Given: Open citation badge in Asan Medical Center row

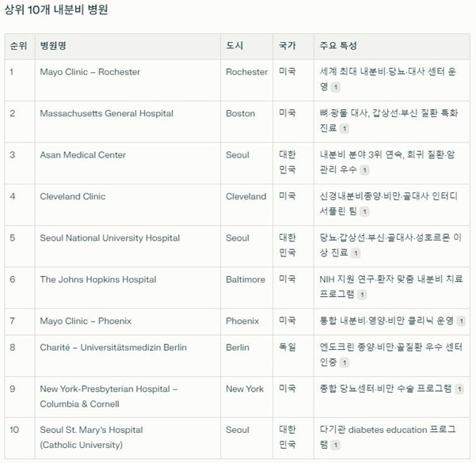Looking at the screenshot, I should tap(364, 170).
